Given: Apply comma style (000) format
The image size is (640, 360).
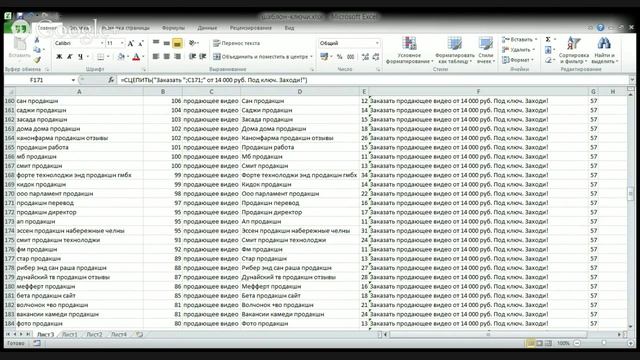Looking at the screenshot, I should 351,57.
